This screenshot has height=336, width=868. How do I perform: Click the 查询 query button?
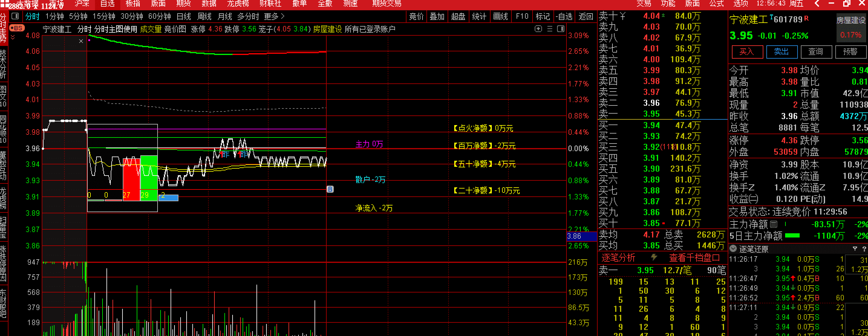816,52
